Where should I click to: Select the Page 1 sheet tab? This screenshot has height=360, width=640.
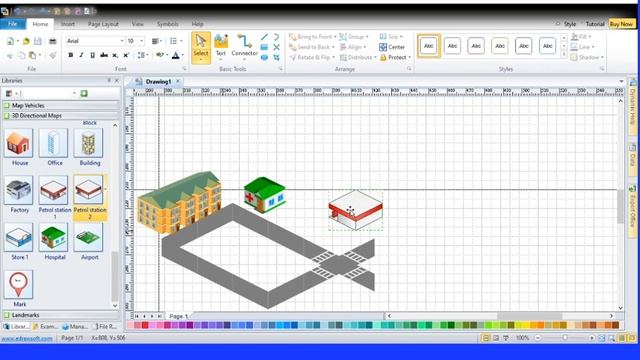(x=178, y=316)
